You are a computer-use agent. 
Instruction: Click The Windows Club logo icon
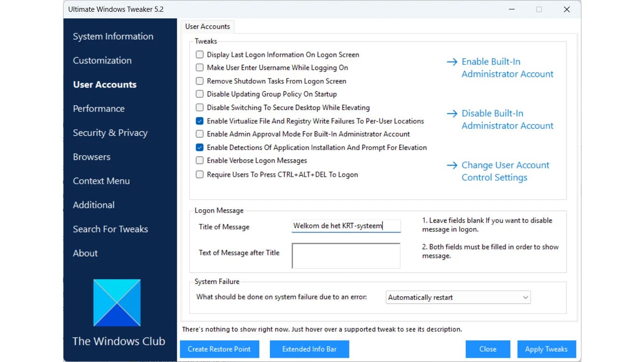click(117, 303)
